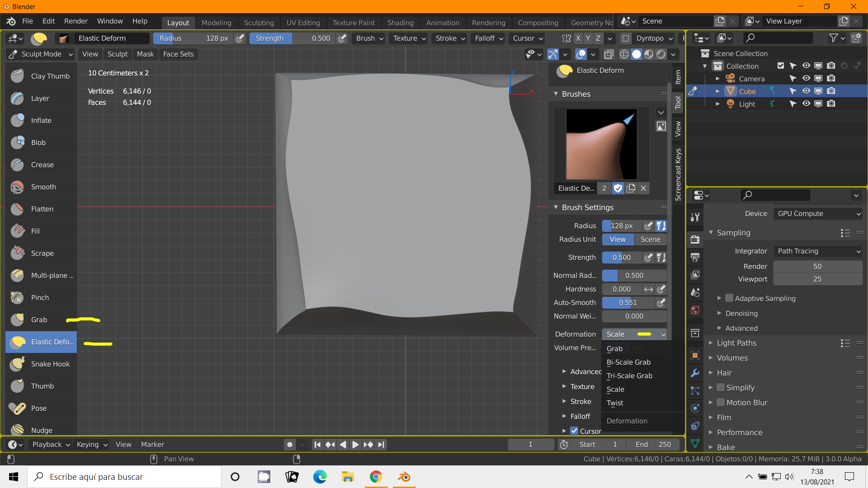Open the Deformation dropdown
Viewport: 868px width, 488px height.
tap(634, 334)
